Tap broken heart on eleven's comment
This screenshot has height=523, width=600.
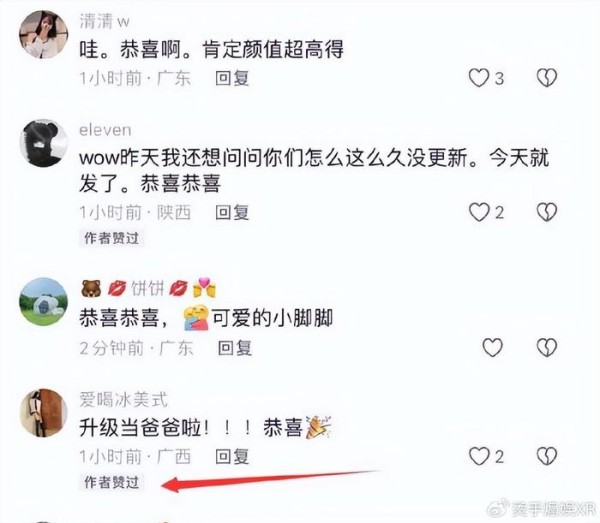pyautogui.click(x=546, y=212)
